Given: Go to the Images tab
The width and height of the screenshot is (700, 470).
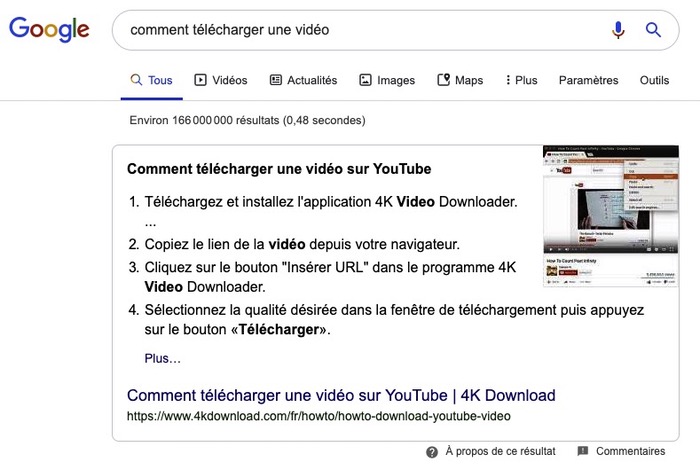Looking at the screenshot, I should click(387, 80).
